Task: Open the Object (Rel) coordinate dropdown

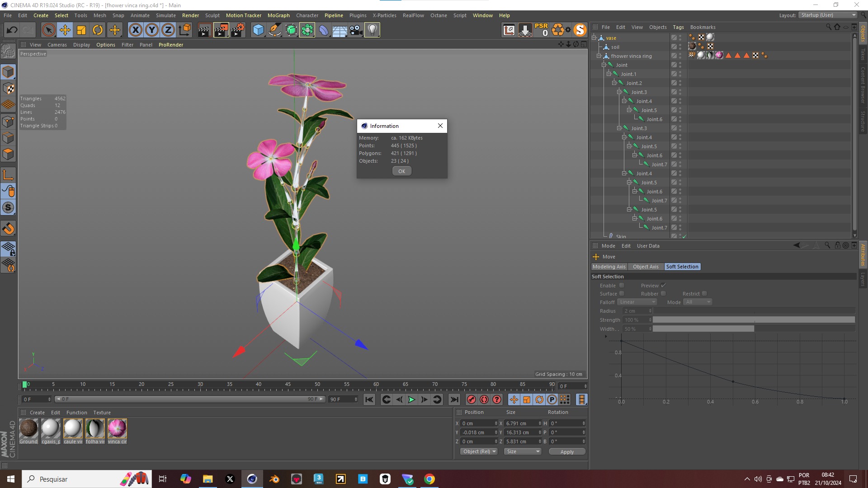Action: click(479, 451)
